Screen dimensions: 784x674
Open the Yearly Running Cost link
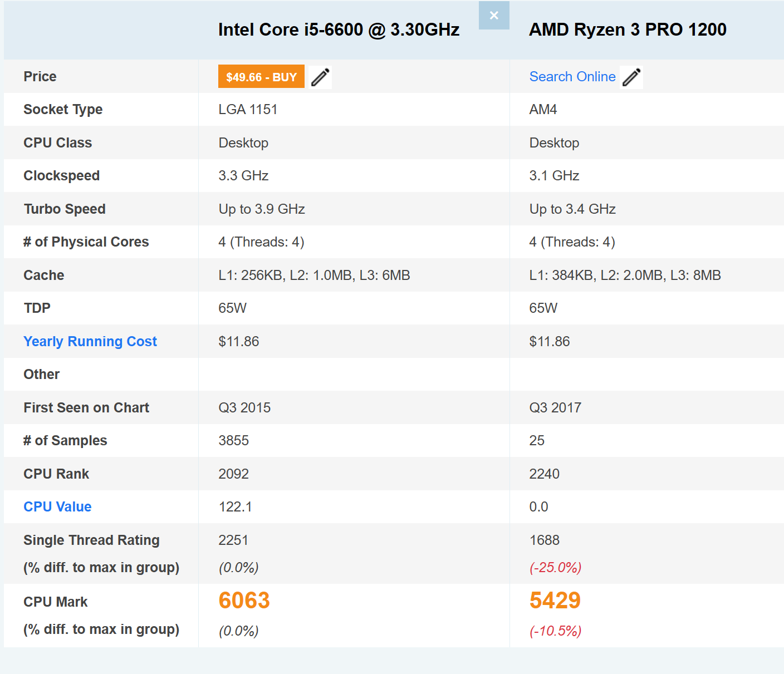coord(90,341)
